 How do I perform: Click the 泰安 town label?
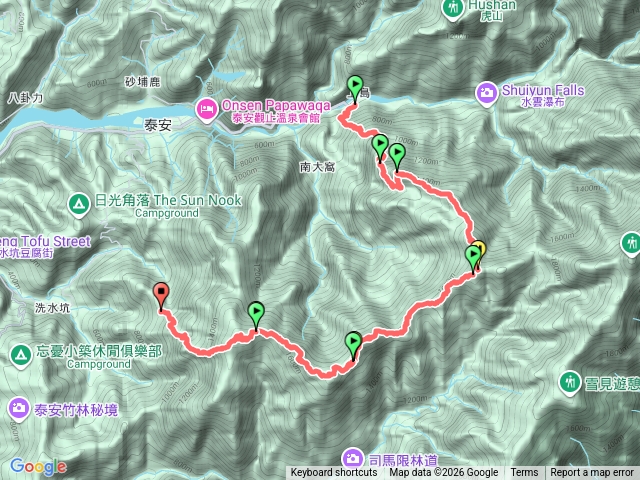[158, 125]
